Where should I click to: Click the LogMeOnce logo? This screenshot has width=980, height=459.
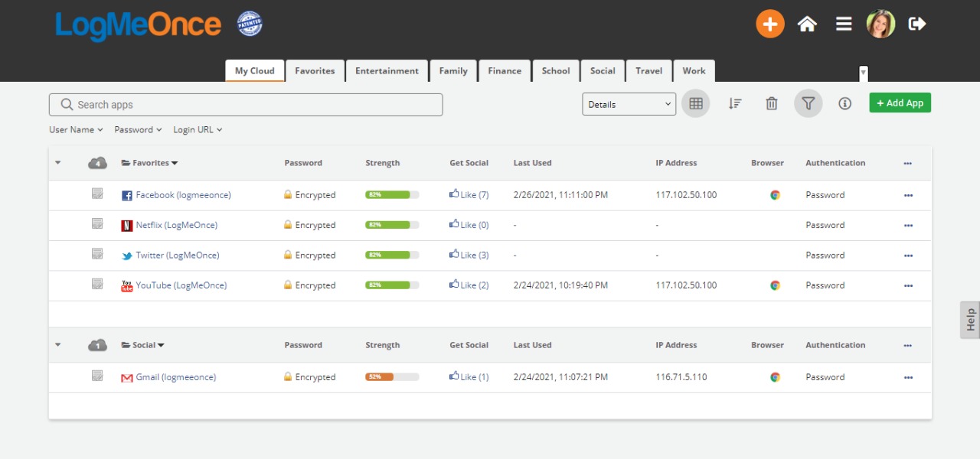coord(138,25)
